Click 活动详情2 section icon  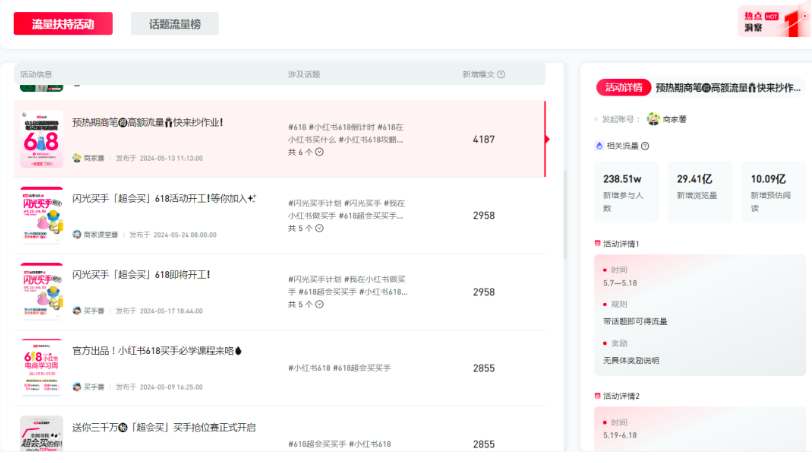(598, 396)
